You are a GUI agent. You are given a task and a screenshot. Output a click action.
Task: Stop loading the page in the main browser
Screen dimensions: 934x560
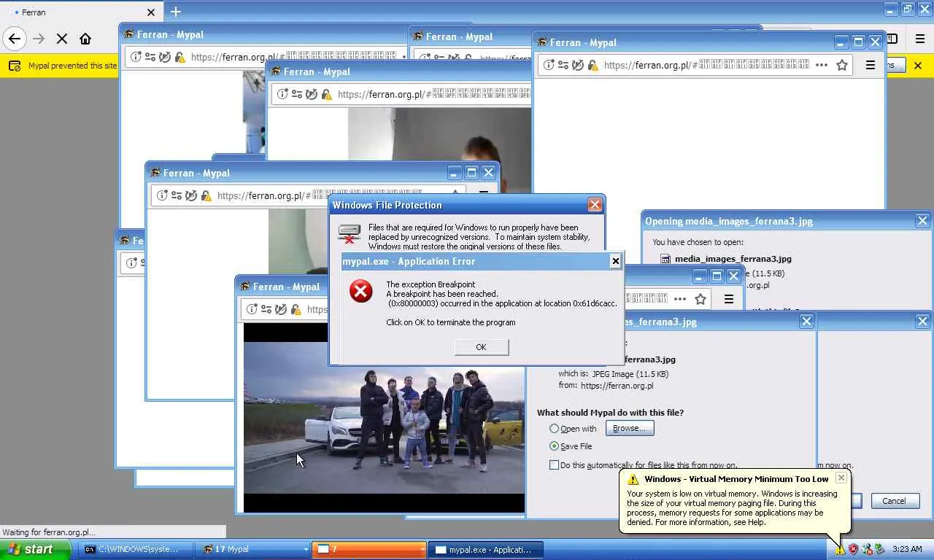tap(62, 39)
